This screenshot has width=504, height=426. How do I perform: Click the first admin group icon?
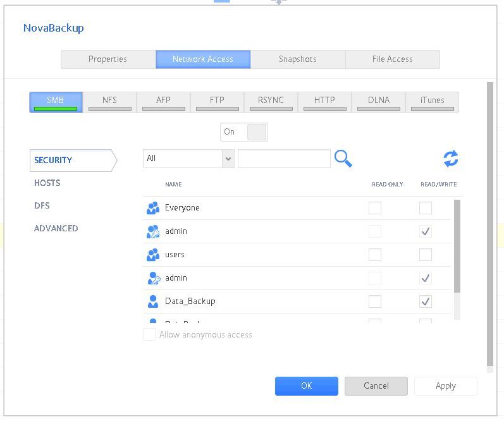tap(152, 231)
